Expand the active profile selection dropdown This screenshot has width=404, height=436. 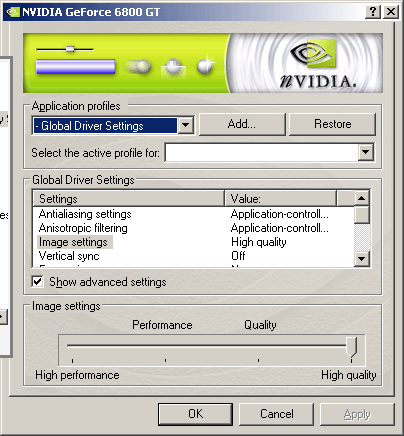(366, 152)
